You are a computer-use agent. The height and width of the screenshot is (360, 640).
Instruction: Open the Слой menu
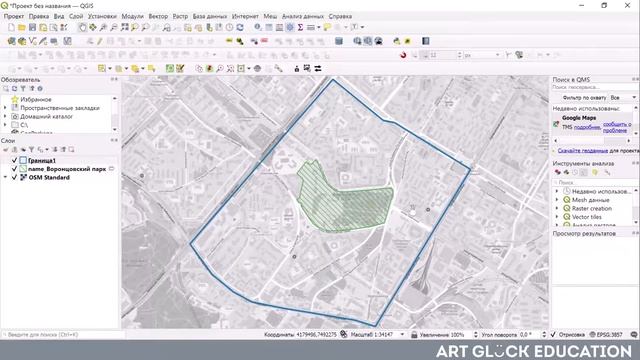(76, 16)
